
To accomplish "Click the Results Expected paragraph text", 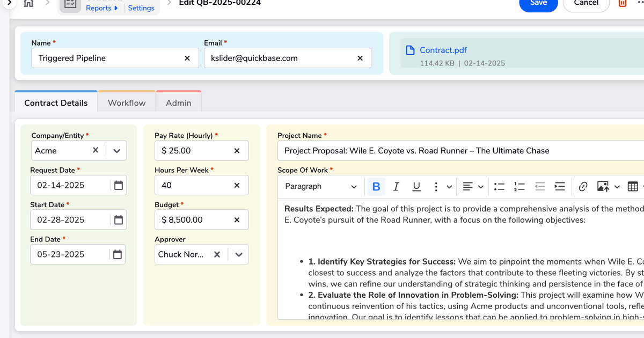I will (464, 214).
